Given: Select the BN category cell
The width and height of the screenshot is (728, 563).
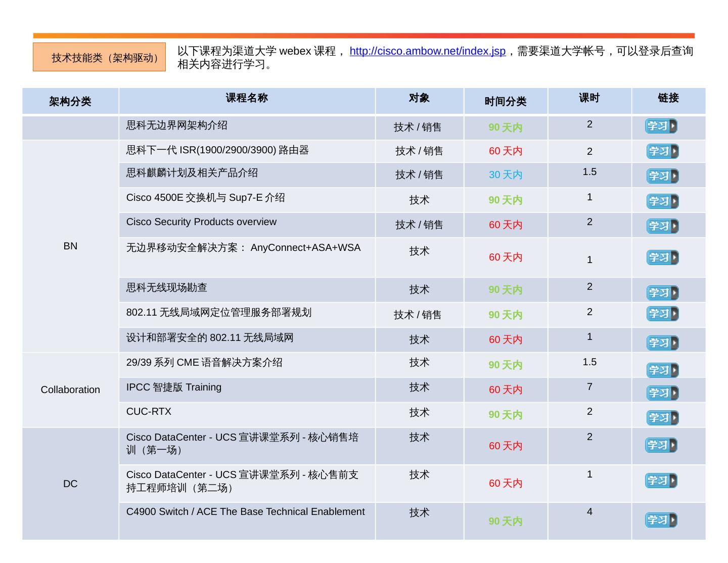Looking at the screenshot, I should coord(70,246).
